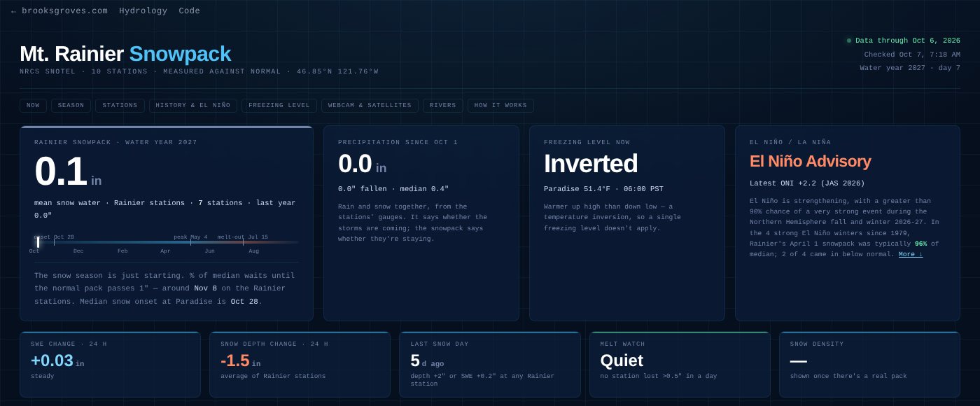Open the Code nav link
Viewport: 980px width, 406px height.
pyautogui.click(x=189, y=11)
